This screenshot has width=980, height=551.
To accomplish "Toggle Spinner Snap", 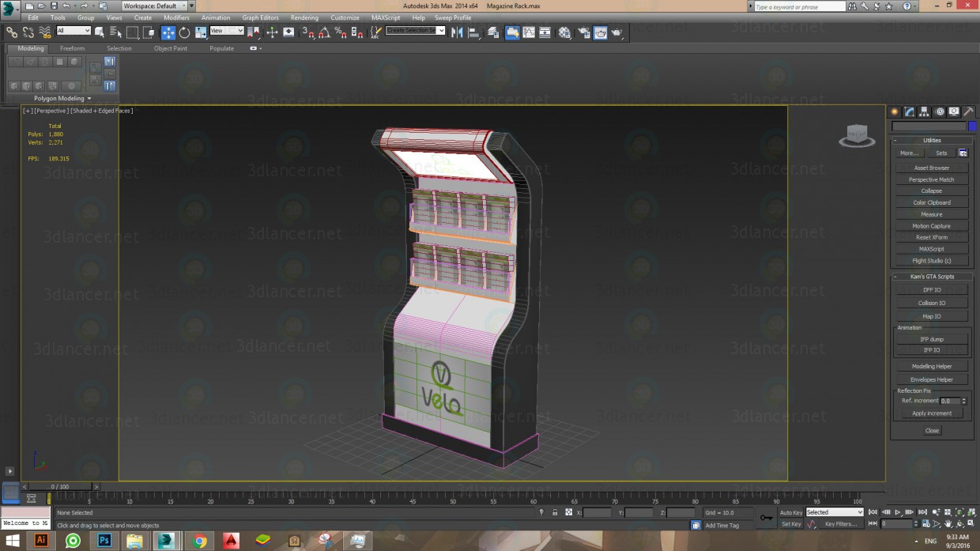I will point(357,32).
